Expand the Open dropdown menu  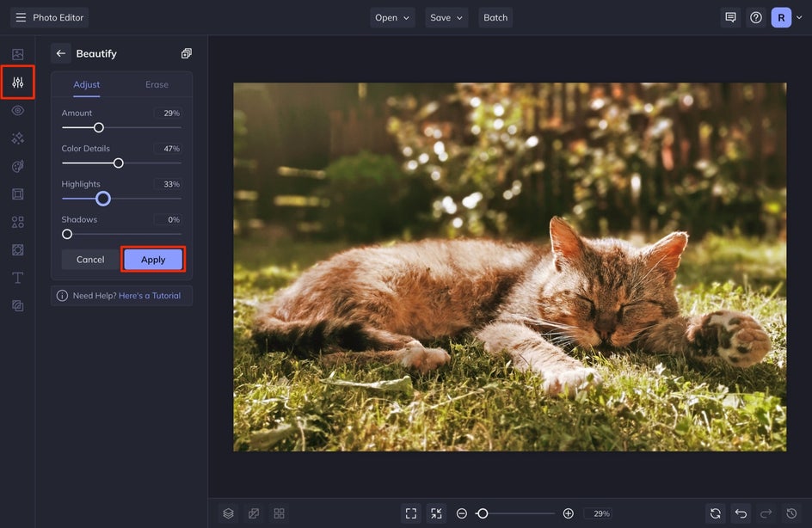click(x=393, y=17)
